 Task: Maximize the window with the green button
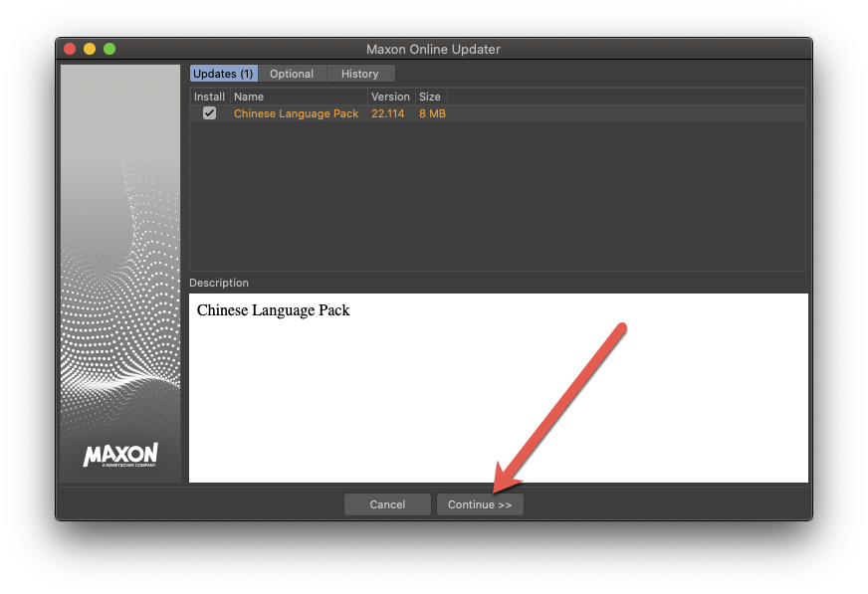pyautogui.click(x=109, y=49)
